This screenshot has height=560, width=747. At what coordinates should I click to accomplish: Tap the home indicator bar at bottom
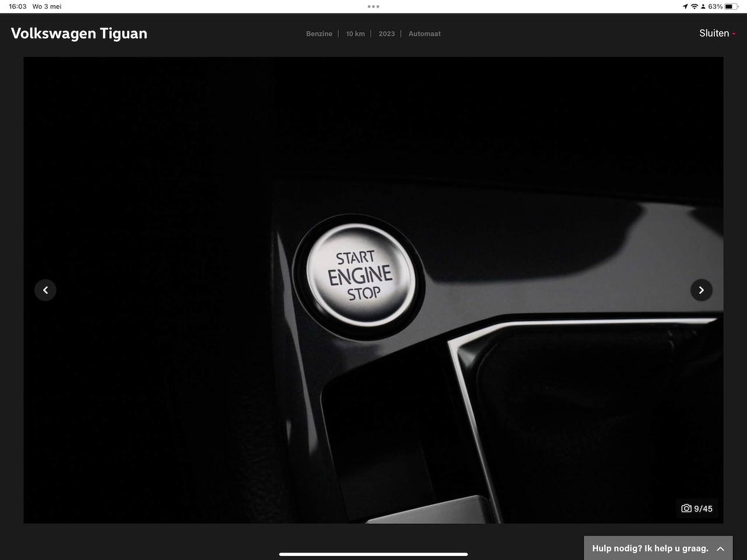pyautogui.click(x=373, y=554)
